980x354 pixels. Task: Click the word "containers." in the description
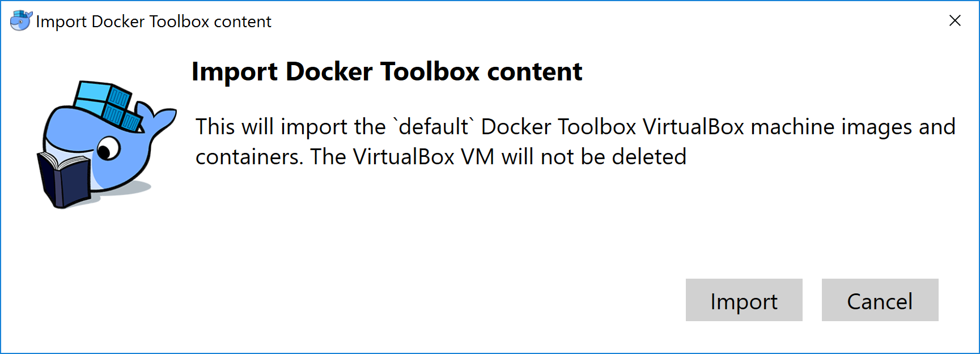(249, 157)
